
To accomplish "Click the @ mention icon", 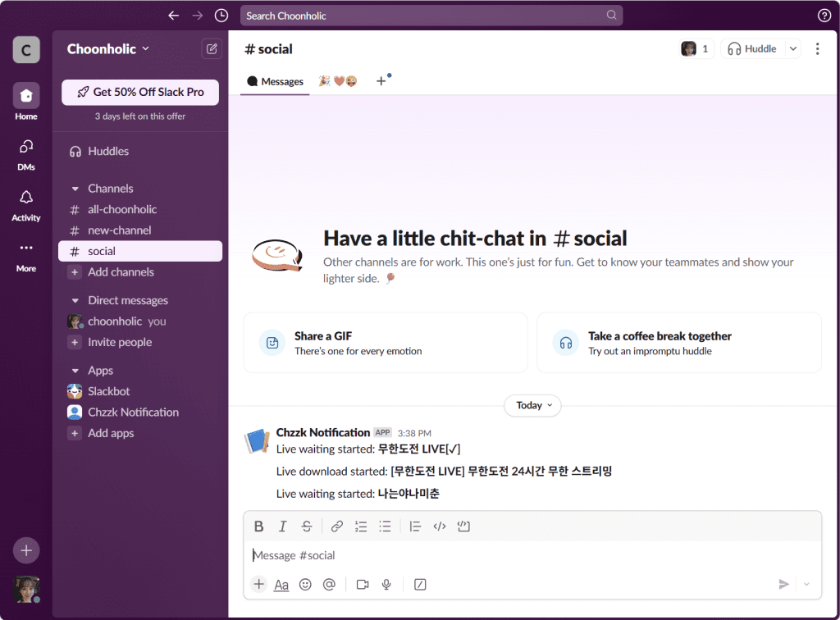I will click(x=329, y=584).
